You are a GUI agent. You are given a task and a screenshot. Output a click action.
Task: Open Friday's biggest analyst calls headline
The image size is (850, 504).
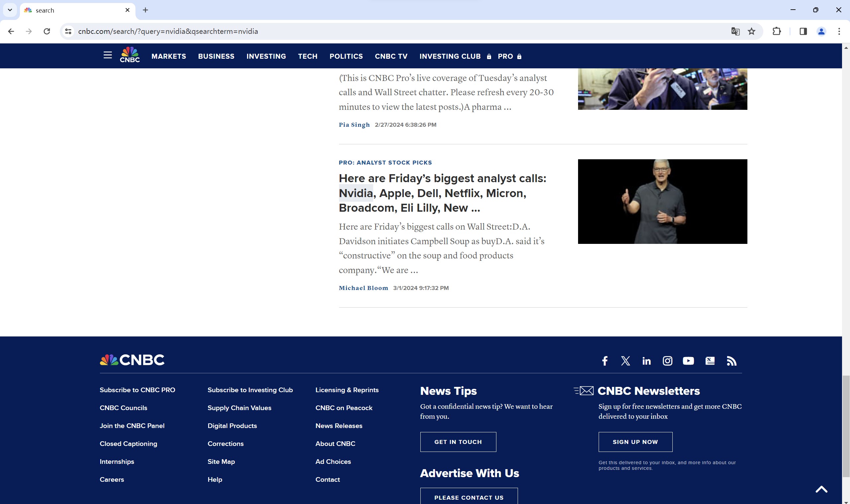click(442, 193)
